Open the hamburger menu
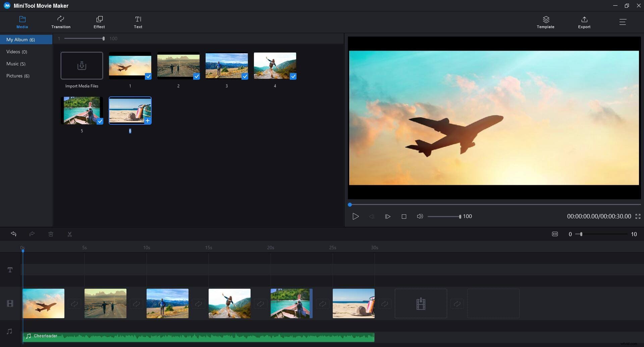Screen dimensions: 644x347 (x=623, y=22)
